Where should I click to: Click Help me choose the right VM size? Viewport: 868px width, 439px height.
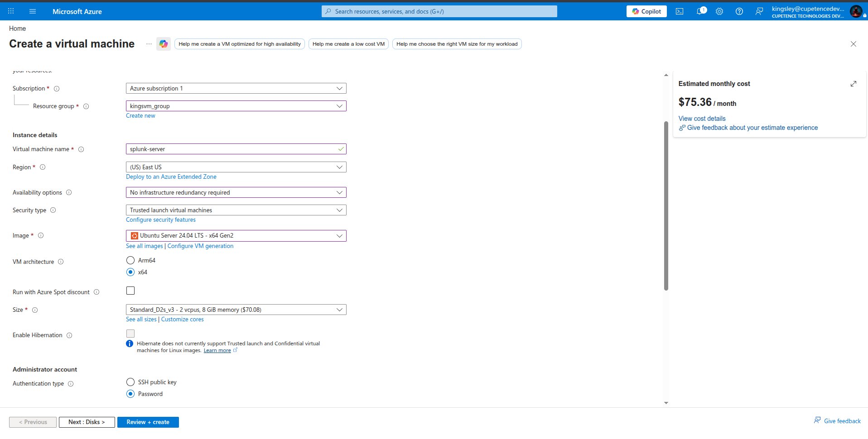[x=457, y=44]
